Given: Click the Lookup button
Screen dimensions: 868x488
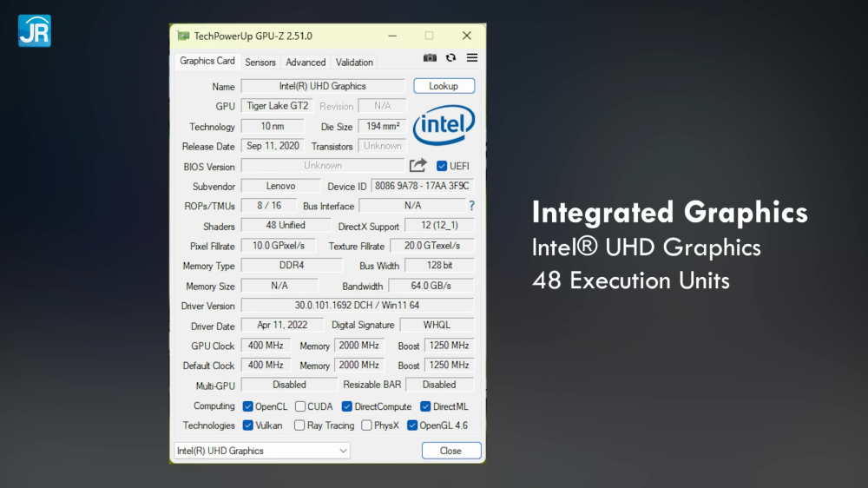Looking at the screenshot, I should [x=444, y=86].
